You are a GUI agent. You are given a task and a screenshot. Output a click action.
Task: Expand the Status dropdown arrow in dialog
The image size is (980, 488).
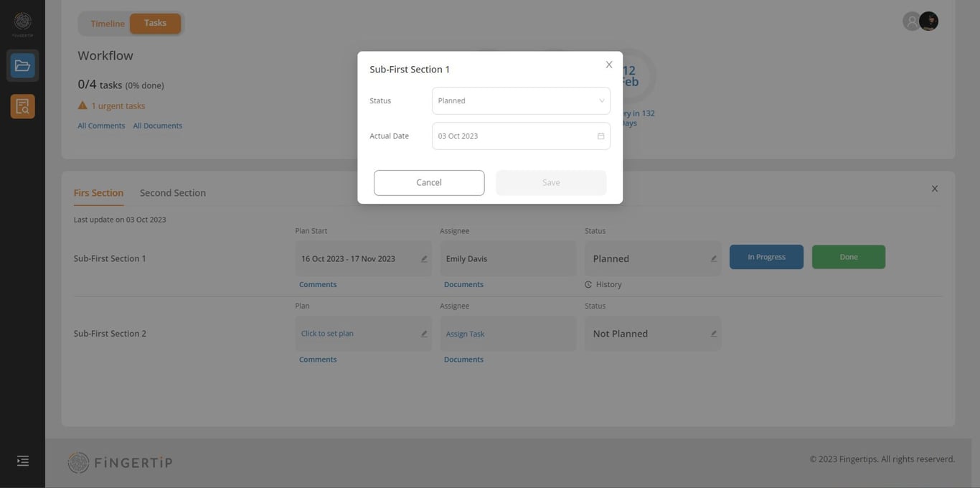tap(602, 101)
